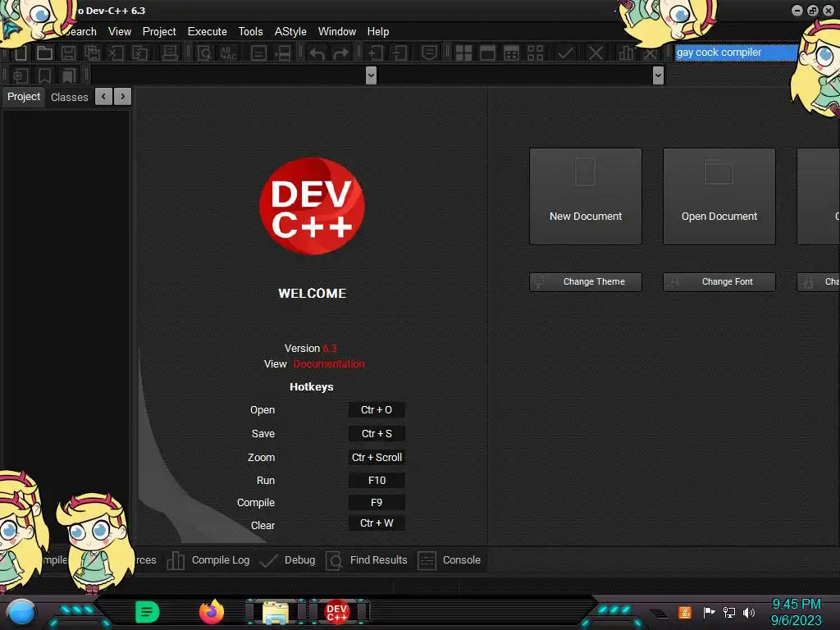Image resolution: width=840 pixels, height=630 pixels.
Task: Click the Stop Execution X icon
Action: (596, 52)
